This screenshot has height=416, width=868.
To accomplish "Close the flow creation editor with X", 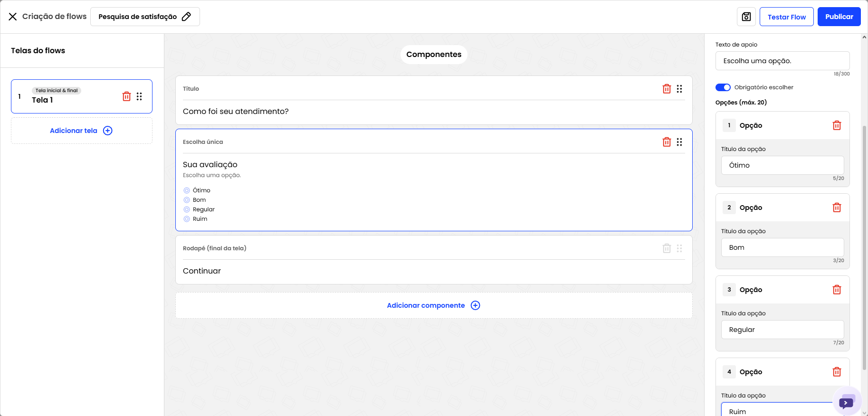I will point(13,17).
